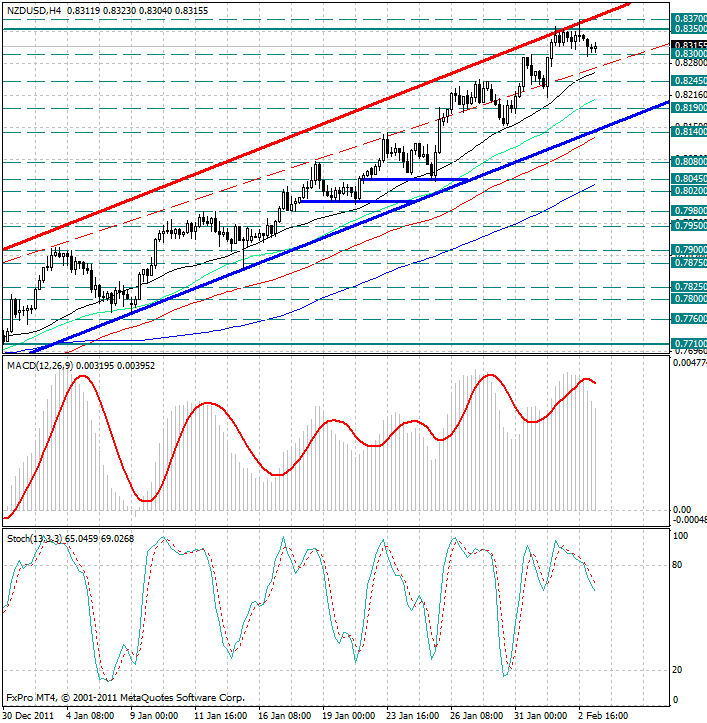Click the 9 Jan 00:00 time label

click(154, 716)
